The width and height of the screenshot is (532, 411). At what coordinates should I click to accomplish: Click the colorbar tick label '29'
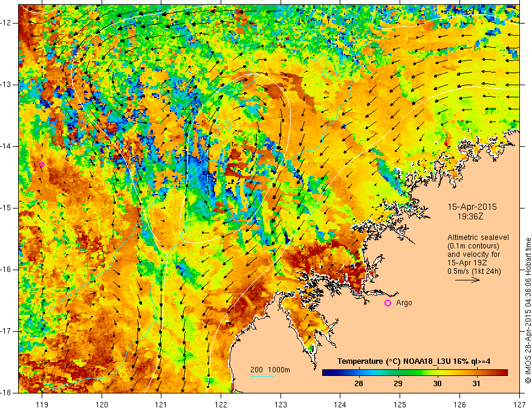pyautogui.click(x=398, y=384)
